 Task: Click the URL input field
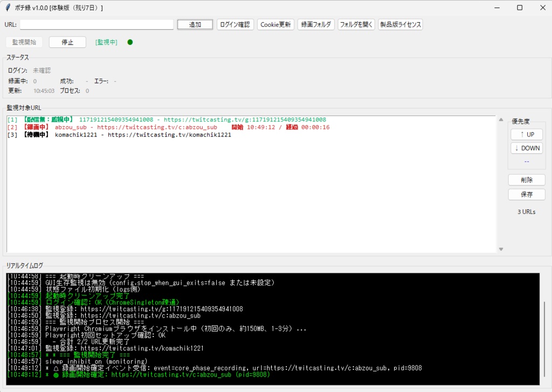97,24
